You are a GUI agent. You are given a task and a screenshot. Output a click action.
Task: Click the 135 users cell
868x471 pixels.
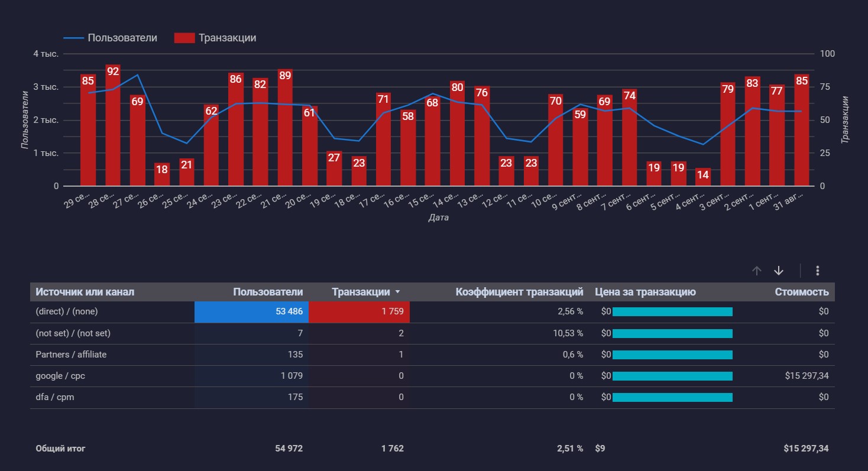click(295, 355)
